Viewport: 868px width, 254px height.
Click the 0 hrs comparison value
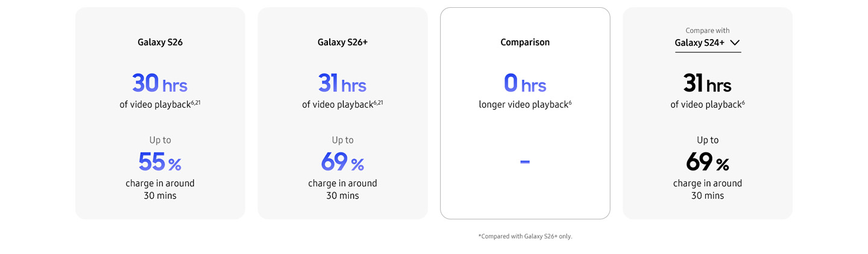coord(525,83)
